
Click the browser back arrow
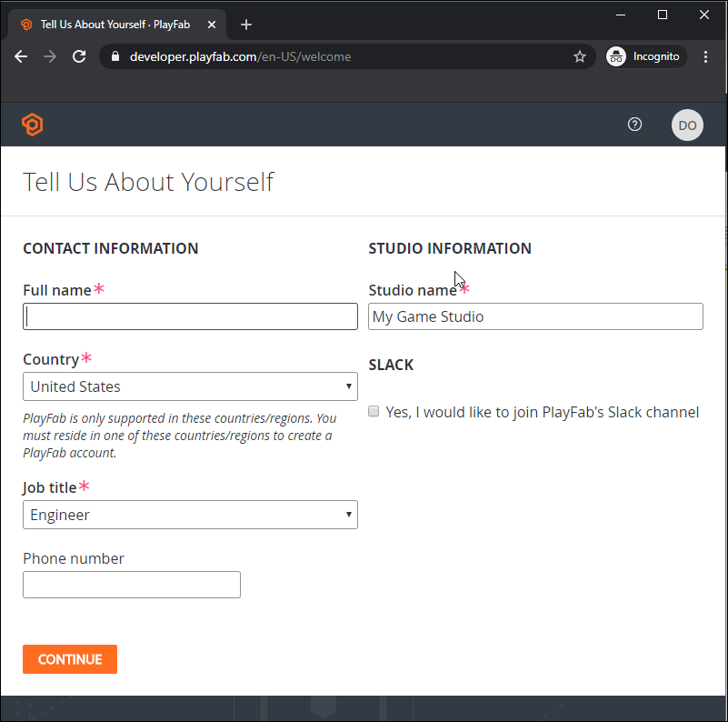(x=21, y=56)
